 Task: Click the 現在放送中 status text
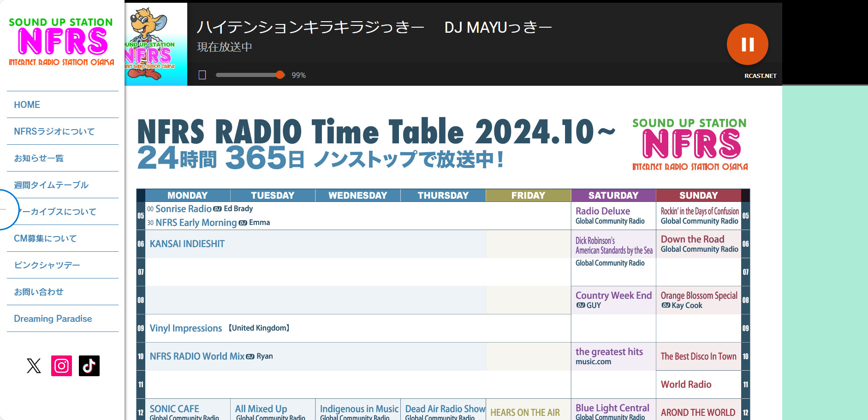[x=225, y=47]
